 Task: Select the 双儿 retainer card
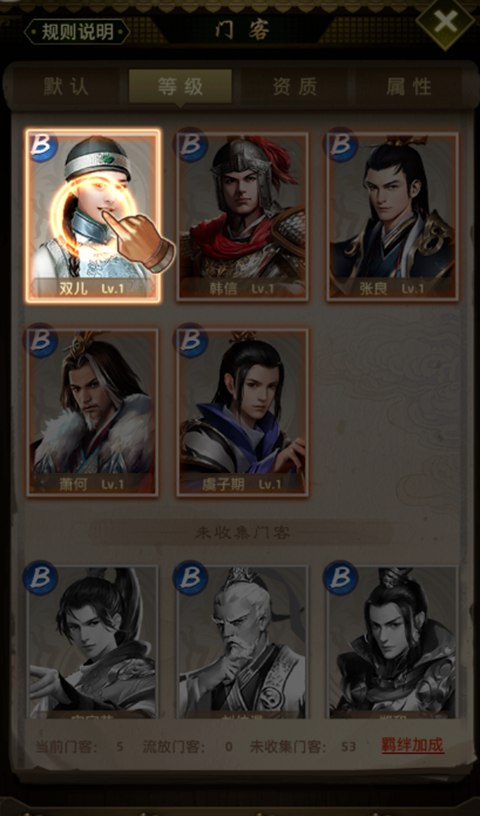tap(93, 215)
